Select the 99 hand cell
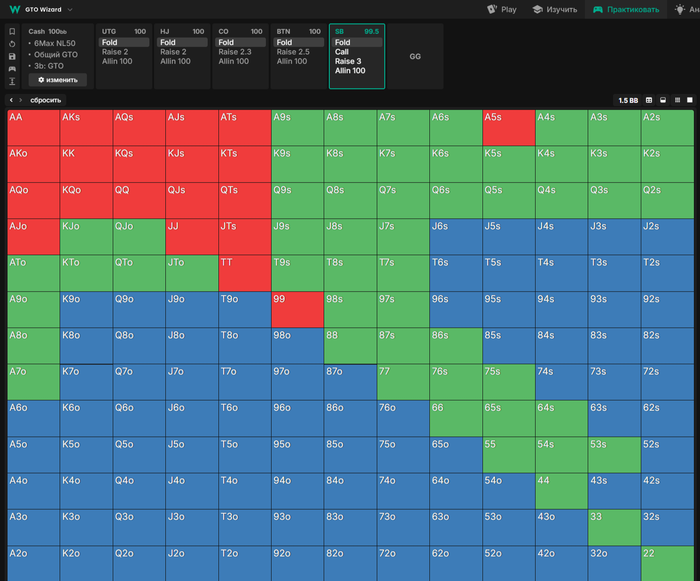Screen dimensions: 700x581 [x=298, y=309]
